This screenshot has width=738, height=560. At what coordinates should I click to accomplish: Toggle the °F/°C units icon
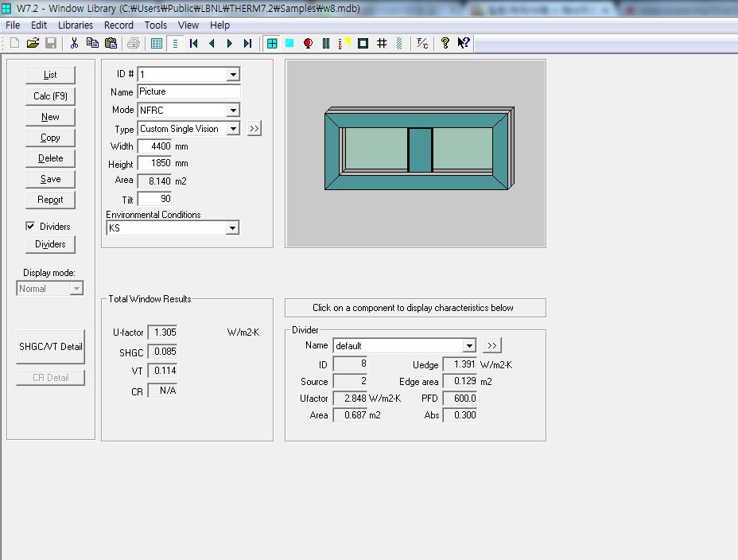point(422,43)
